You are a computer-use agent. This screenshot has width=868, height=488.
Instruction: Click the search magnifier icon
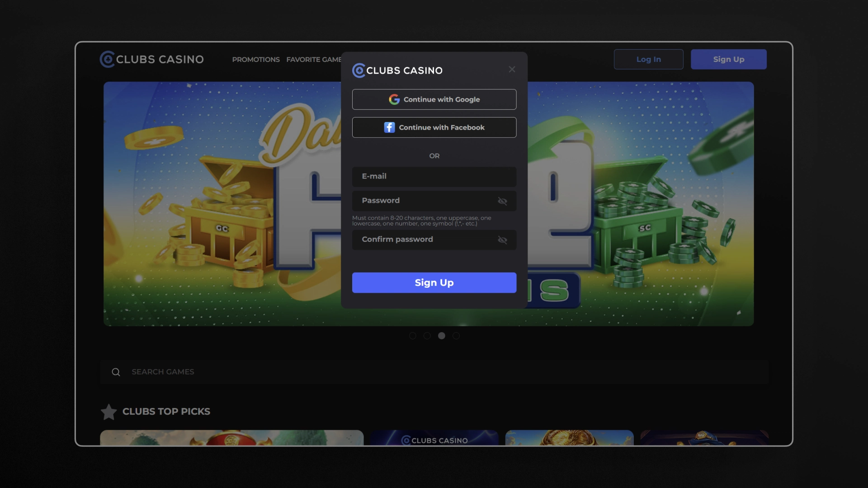point(116,372)
